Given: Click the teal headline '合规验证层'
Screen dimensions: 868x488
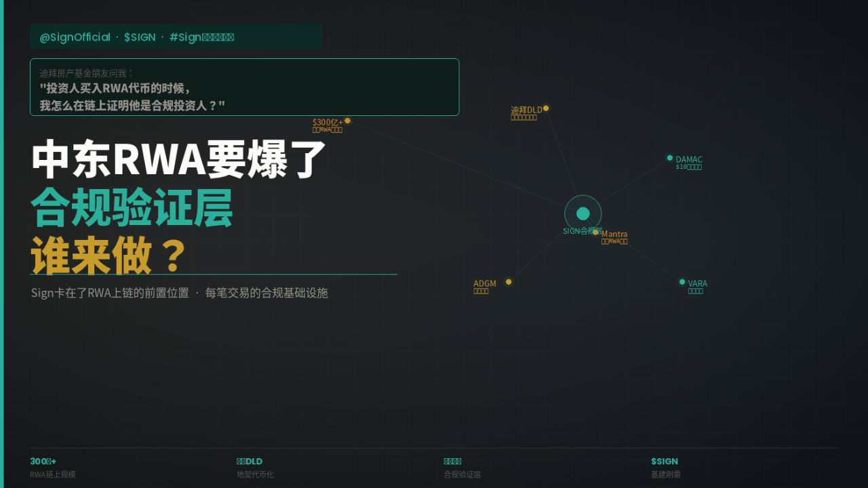Looking at the screenshot, I should [132, 207].
